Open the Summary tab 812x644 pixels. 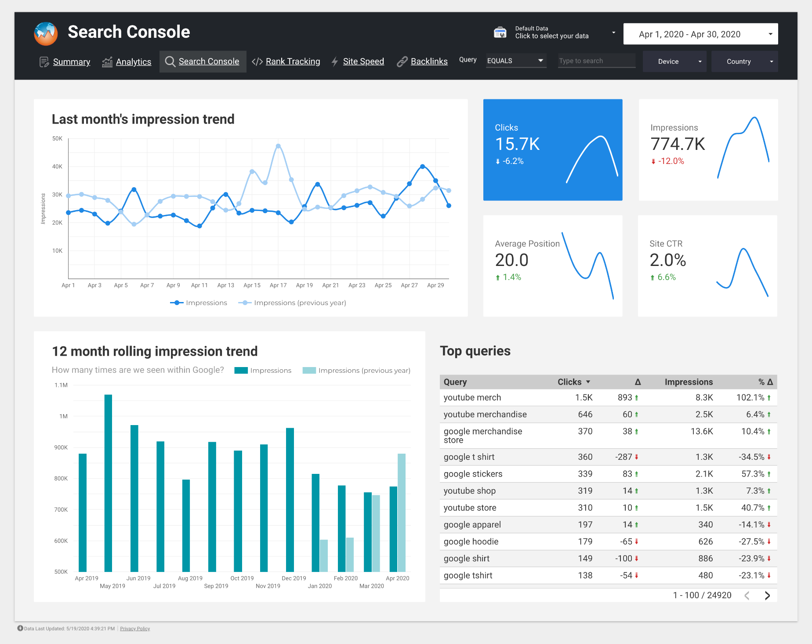(71, 62)
